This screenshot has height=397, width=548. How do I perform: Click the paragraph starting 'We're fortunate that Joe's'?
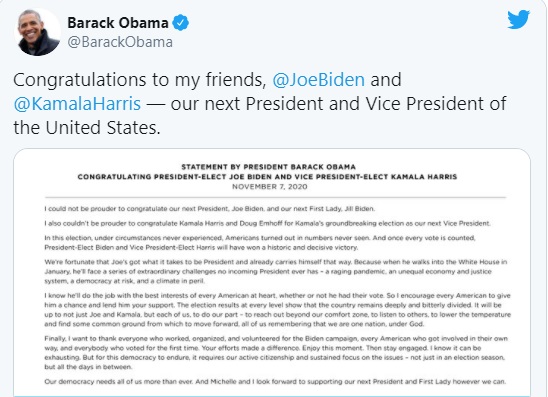click(x=275, y=271)
